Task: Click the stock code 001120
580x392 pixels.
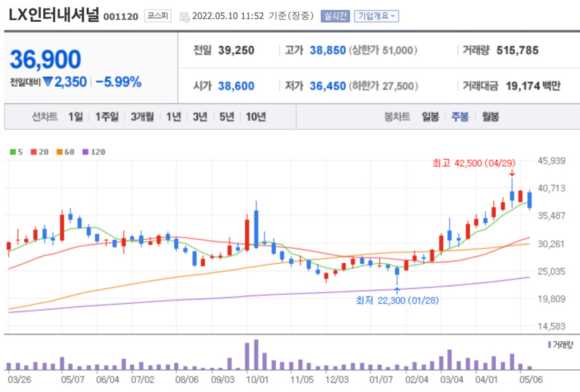Action: pyautogui.click(x=121, y=17)
